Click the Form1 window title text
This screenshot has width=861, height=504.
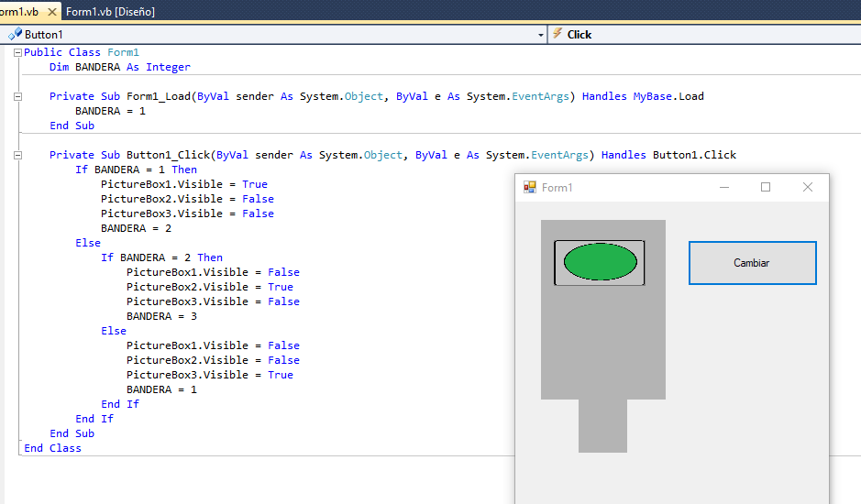[557, 188]
